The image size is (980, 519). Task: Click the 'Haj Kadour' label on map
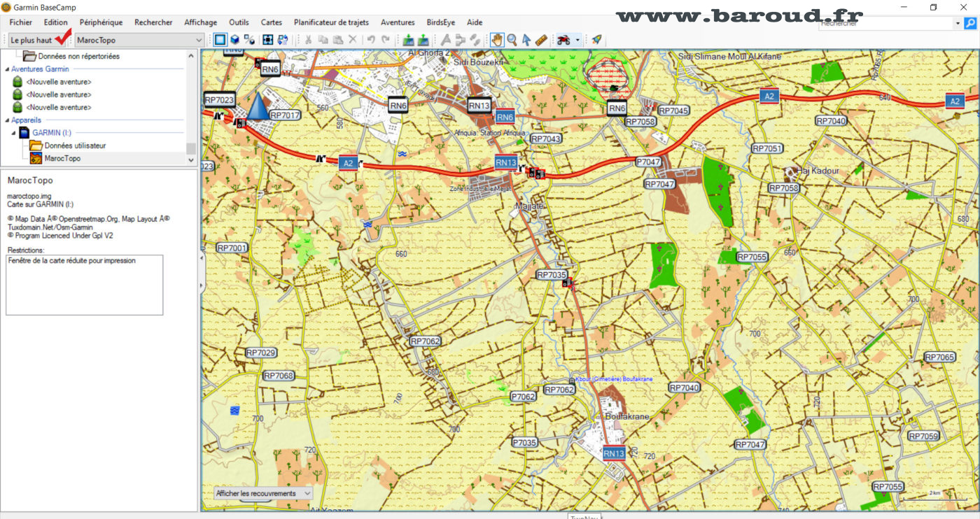(x=818, y=171)
